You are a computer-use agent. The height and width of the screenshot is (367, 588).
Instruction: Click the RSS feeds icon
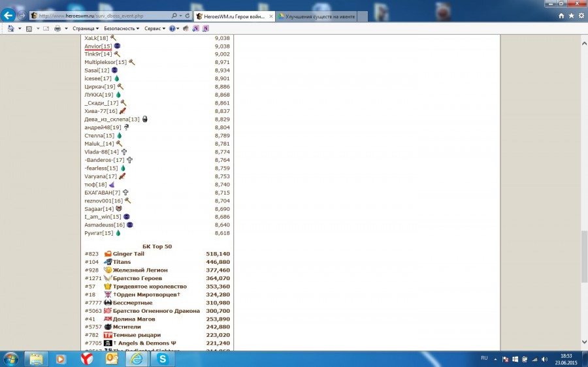click(29, 29)
